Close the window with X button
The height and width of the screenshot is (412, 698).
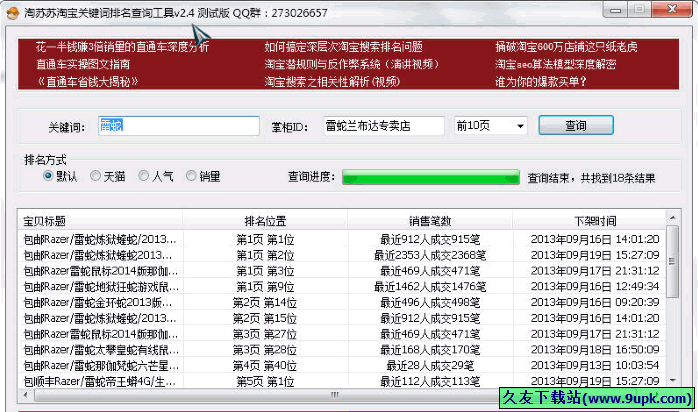pyautogui.click(x=673, y=9)
